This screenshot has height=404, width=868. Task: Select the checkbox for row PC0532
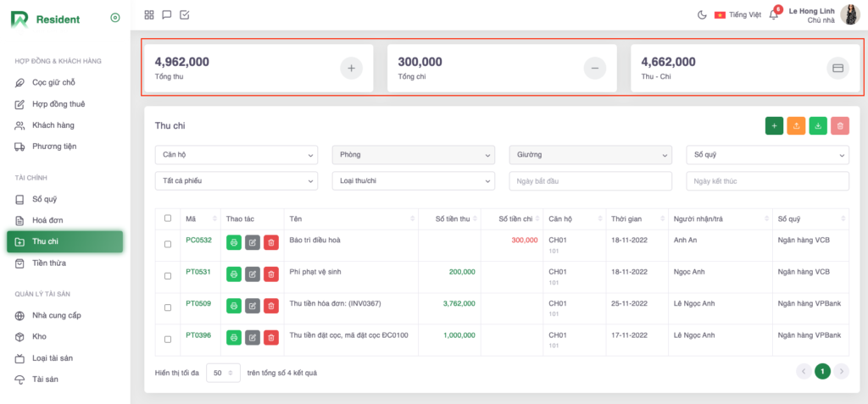pyautogui.click(x=167, y=244)
